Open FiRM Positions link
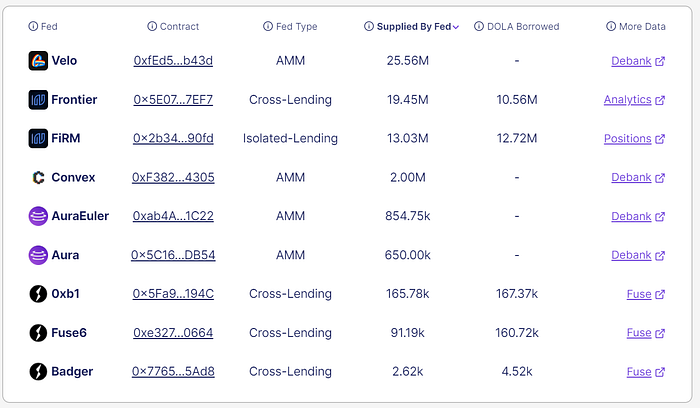This screenshot has height=408, width=700. (x=627, y=139)
